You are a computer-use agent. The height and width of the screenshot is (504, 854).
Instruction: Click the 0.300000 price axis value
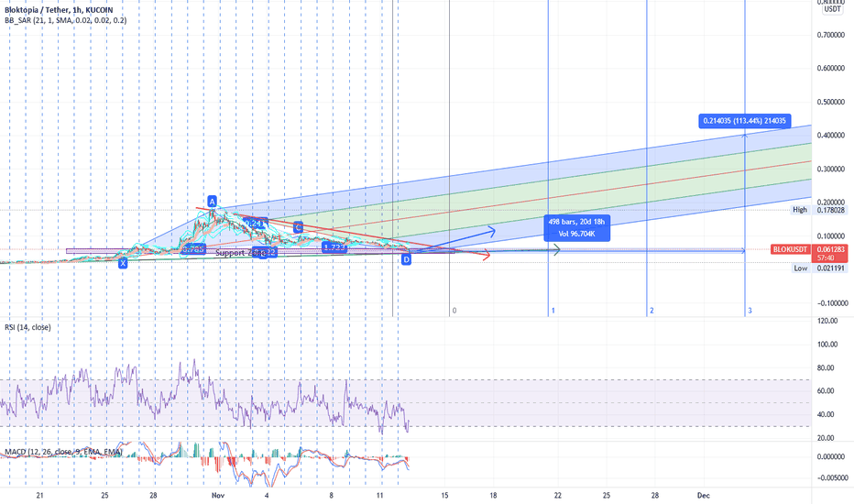[x=830, y=169]
